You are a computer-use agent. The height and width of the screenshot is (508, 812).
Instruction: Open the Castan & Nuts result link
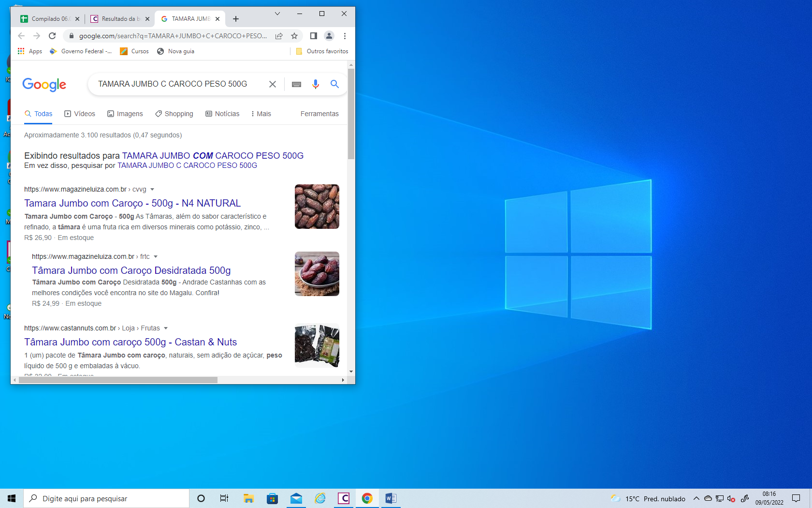click(130, 342)
